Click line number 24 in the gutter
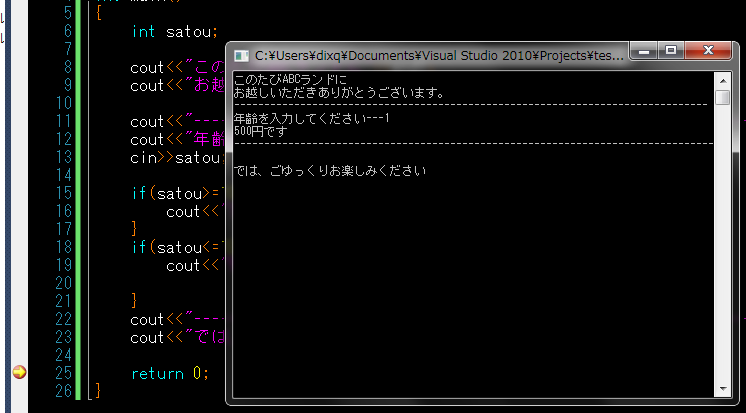Screen dimensions: 746x413 click(63, 355)
